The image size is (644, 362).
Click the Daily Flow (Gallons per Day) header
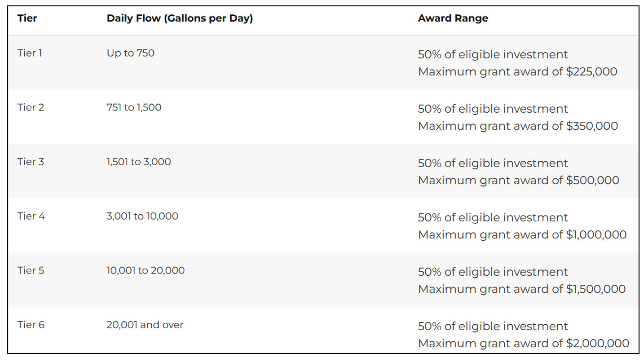tap(180, 18)
